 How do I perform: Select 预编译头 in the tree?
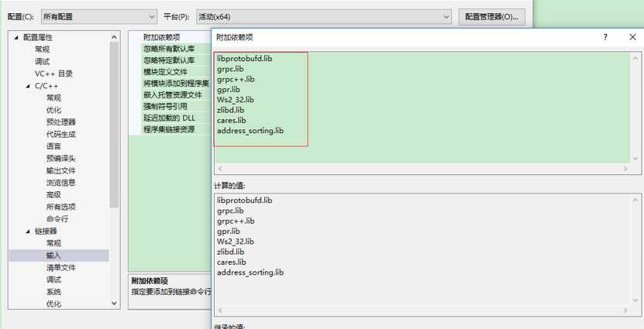pyautogui.click(x=60, y=159)
